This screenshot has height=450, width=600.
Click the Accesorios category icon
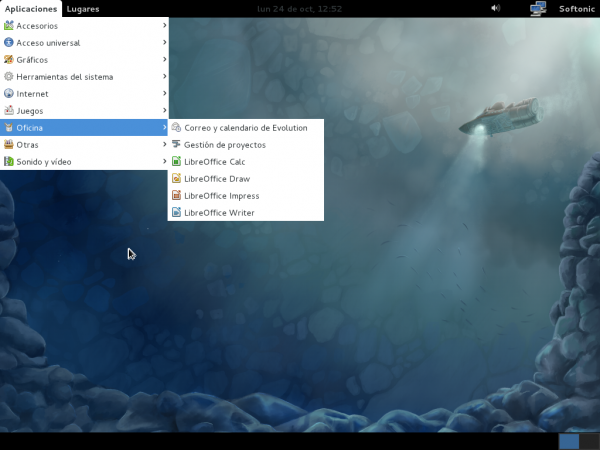(8, 25)
